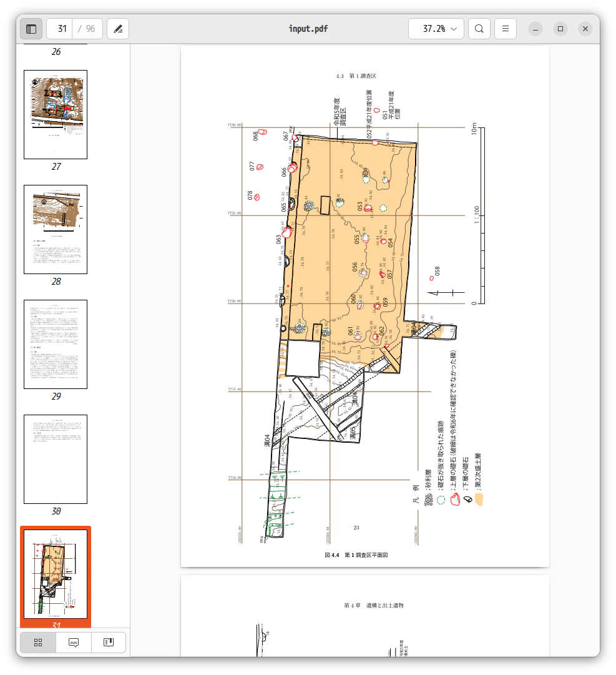Click the page header 4.3 第1調査区
The width and height of the screenshot is (616, 675).
click(x=356, y=76)
